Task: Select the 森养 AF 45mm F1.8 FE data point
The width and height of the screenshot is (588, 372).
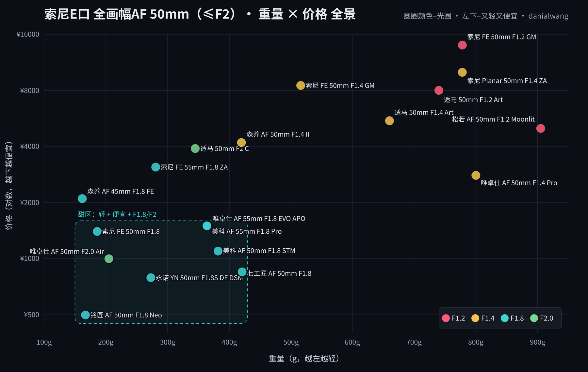Action: pos(82,199)
